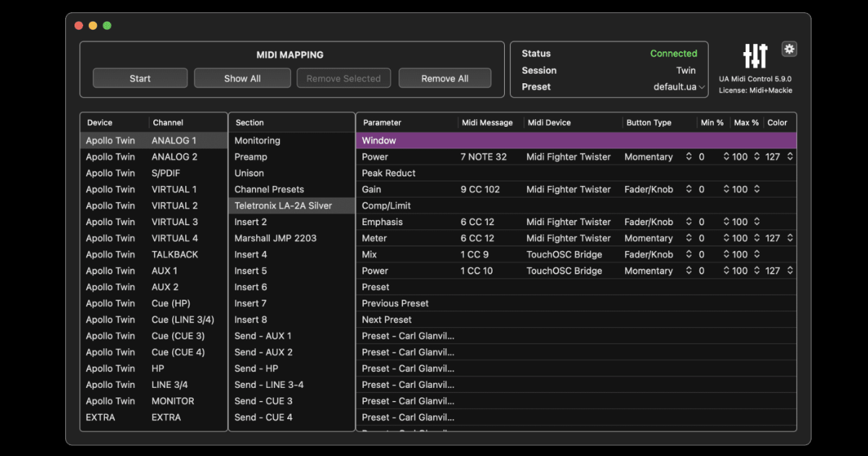This screenshot has height=456, width=868.
Task: Select the Previous Preset parameter row
Action: (576, 303)
